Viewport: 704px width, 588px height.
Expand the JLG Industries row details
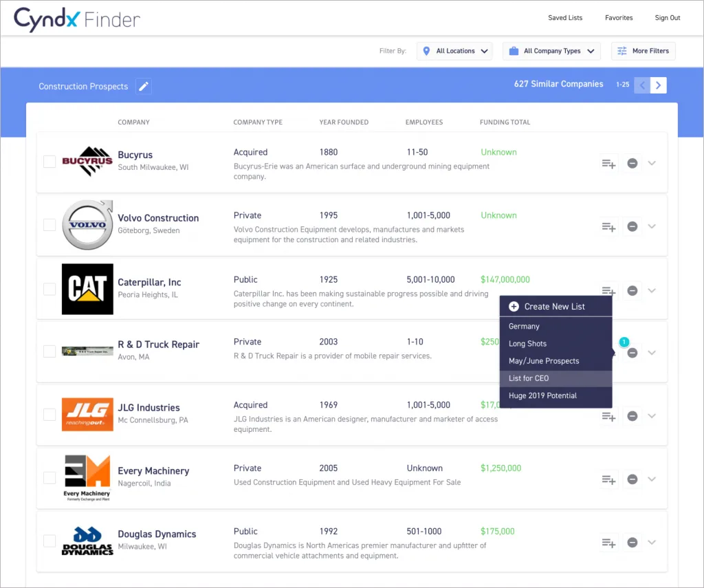click(x=652, y=416)
